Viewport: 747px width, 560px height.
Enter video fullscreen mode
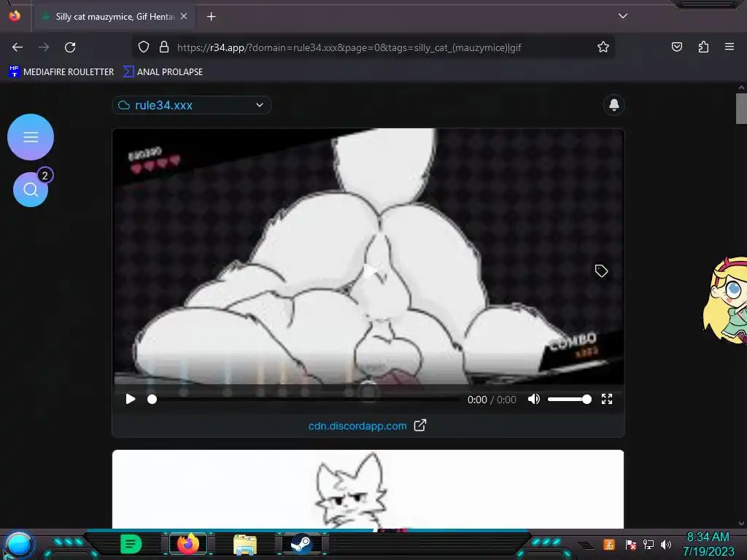coord(606,399)
